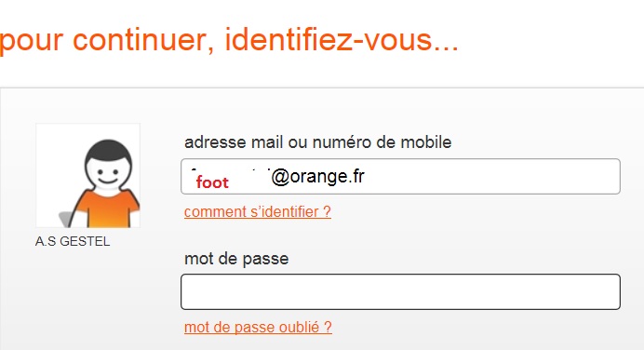The image size is (644, 350).
Task: Focus the empty 'mot de passe' field
Action: 400,291
